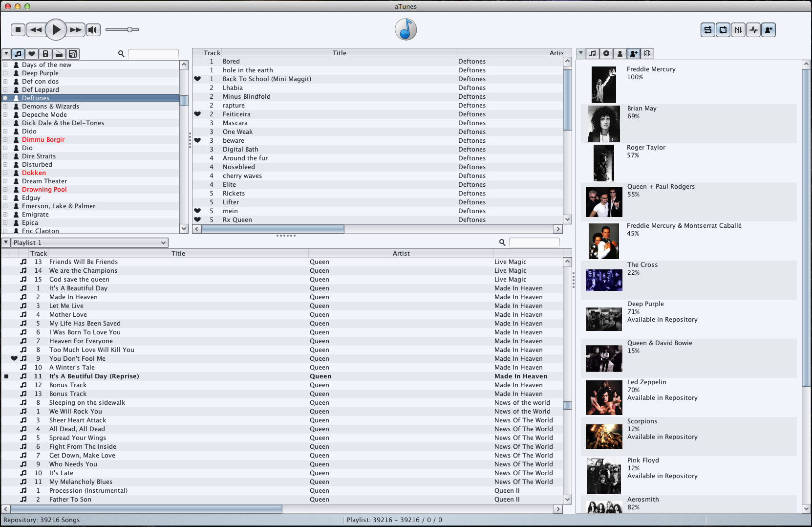Click the heart icon on the beware row

coord(197,141)
